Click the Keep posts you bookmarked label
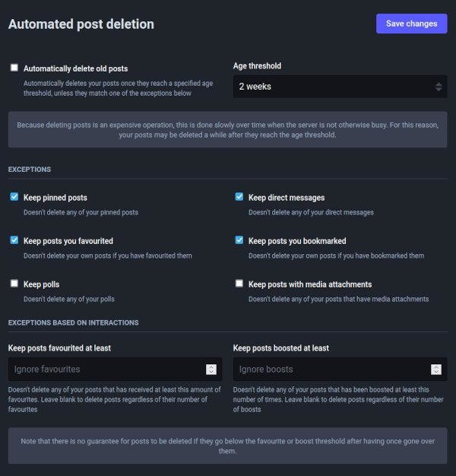456x476 pixels. pyautogui.click(x=297, y=241)
